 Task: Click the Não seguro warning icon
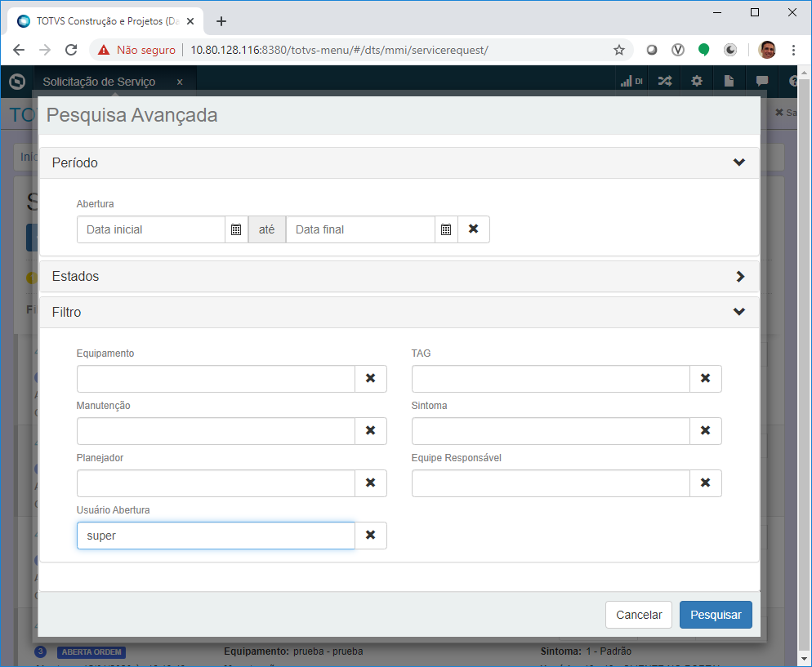[x=104, y=50]
